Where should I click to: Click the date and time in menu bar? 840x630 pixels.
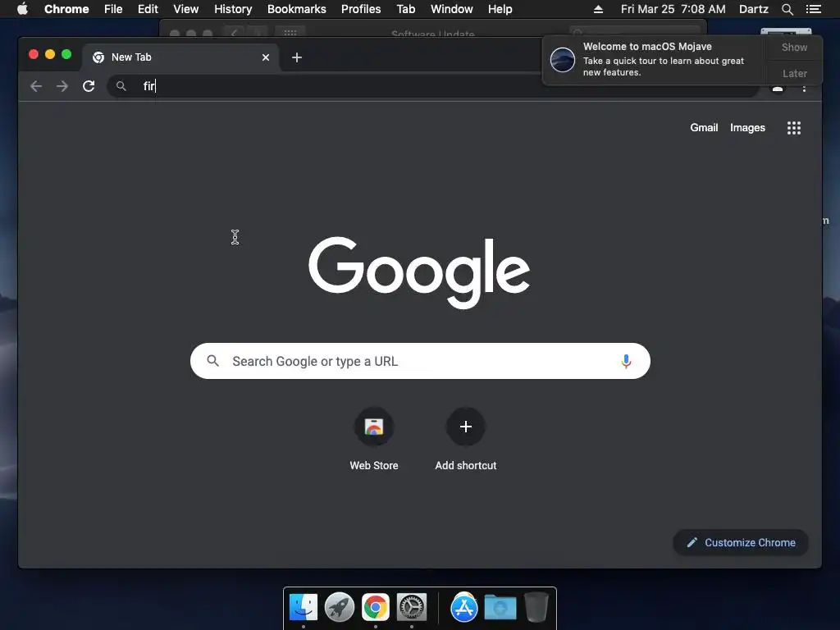pos(673,9)
